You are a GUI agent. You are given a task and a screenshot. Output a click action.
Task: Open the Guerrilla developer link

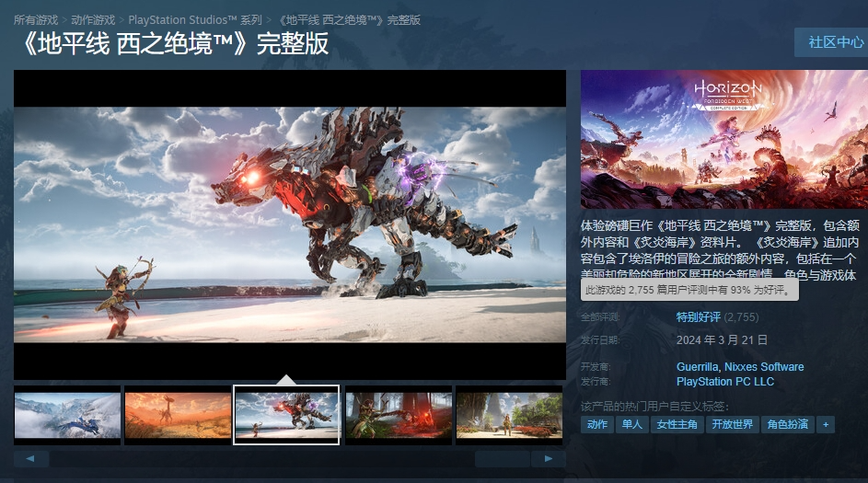point(697,366)
